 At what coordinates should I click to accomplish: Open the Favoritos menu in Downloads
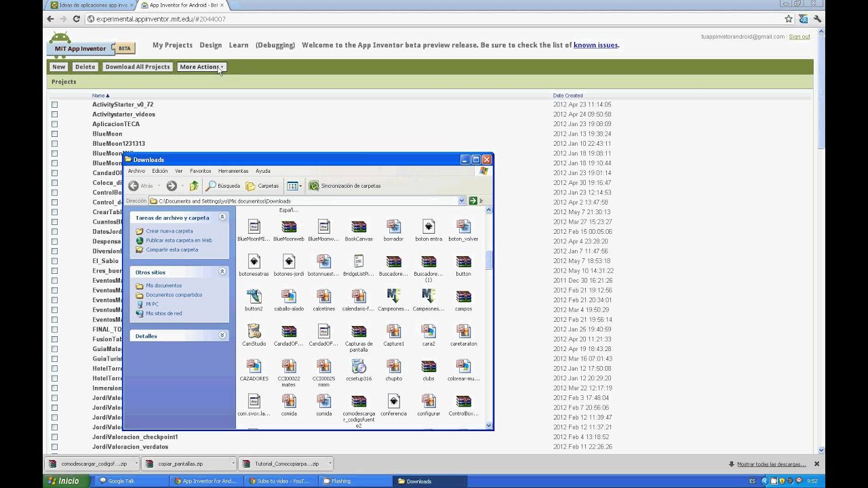point(200,171)
